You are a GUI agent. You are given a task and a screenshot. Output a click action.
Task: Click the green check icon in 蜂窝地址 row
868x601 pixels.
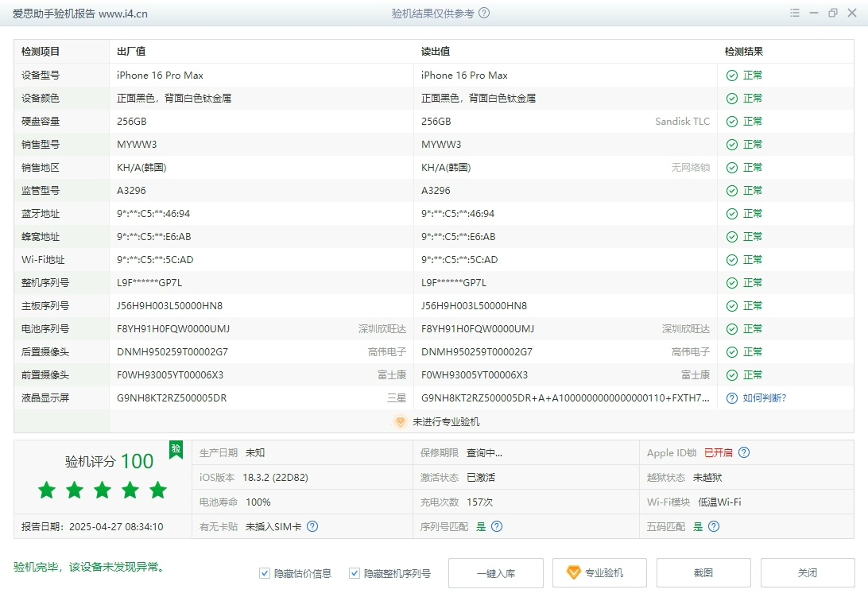(x=732, y=237)
